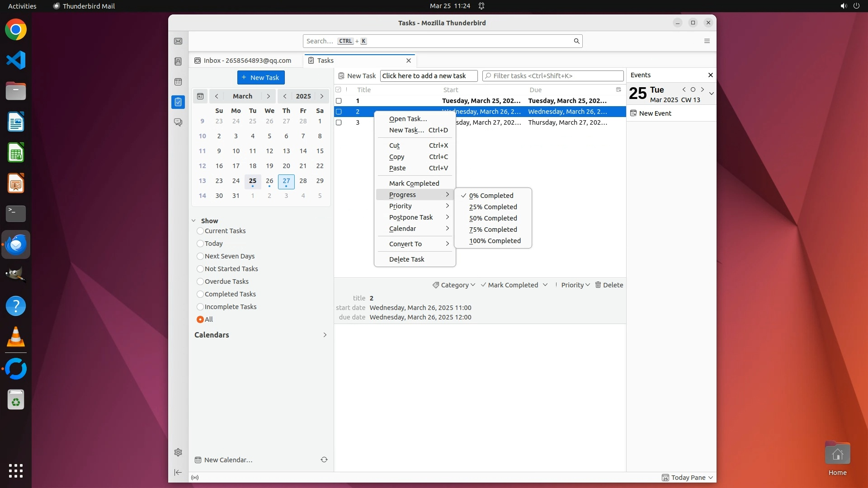868x488 pixels.
Task: Select the Overdue Tasks radio button
Action: 200,282
